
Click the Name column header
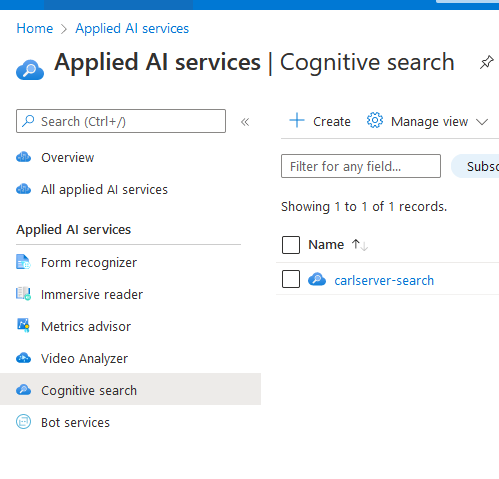326,245
